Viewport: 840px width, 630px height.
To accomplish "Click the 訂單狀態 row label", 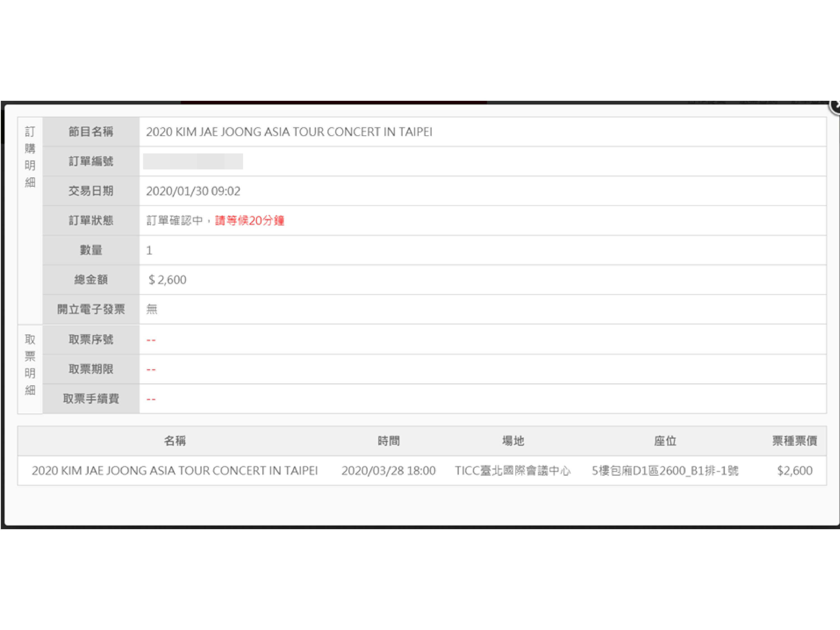I will click(x=91, y=221).
